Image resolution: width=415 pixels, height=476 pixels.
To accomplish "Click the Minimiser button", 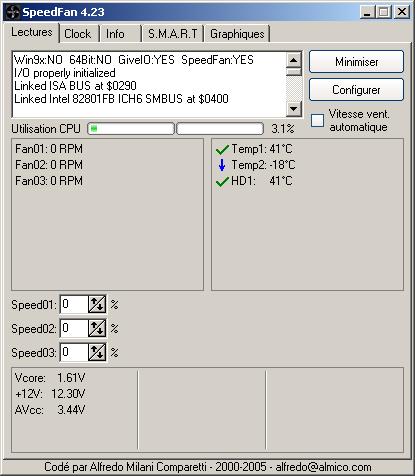I will point(356,62).
